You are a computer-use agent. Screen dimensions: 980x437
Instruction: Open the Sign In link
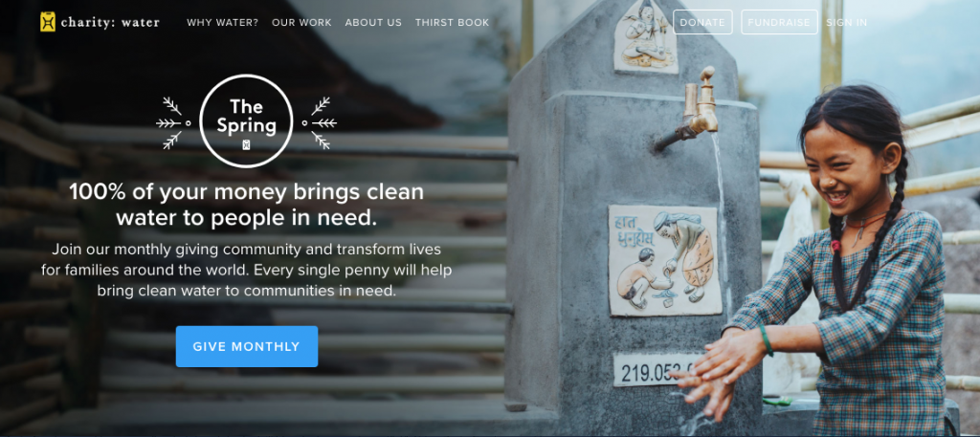click(x=846, y=23)
